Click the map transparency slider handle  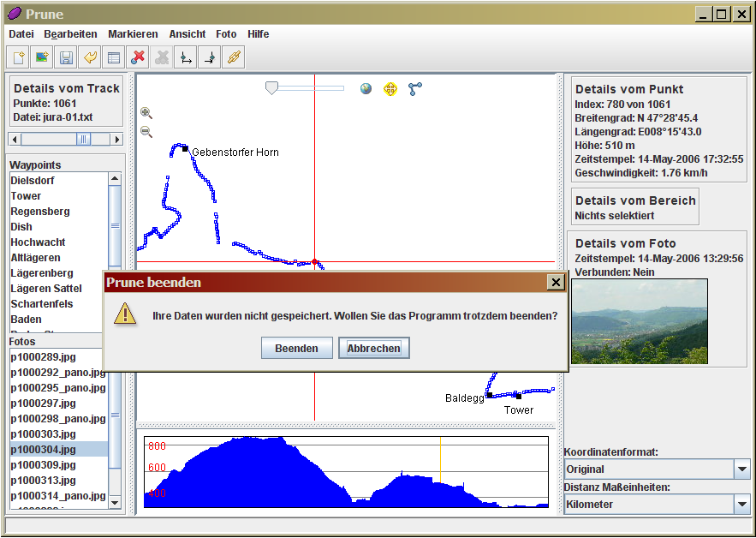coord(271,87)
